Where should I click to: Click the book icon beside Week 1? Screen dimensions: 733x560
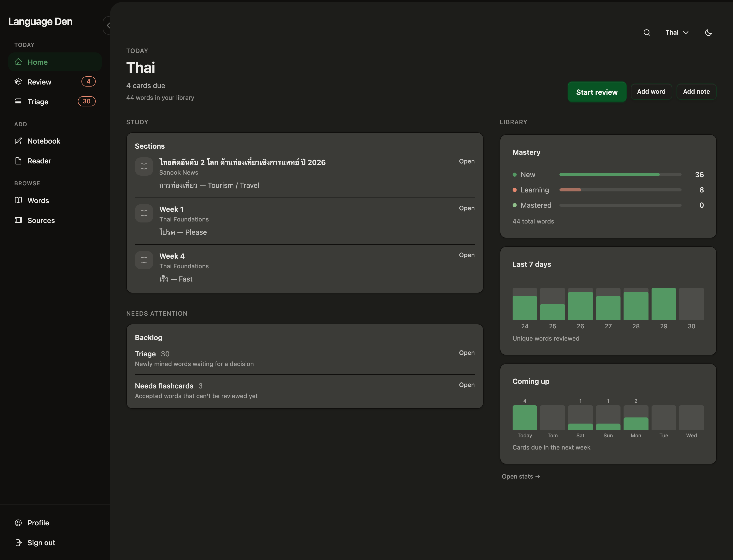coord(144,213)
